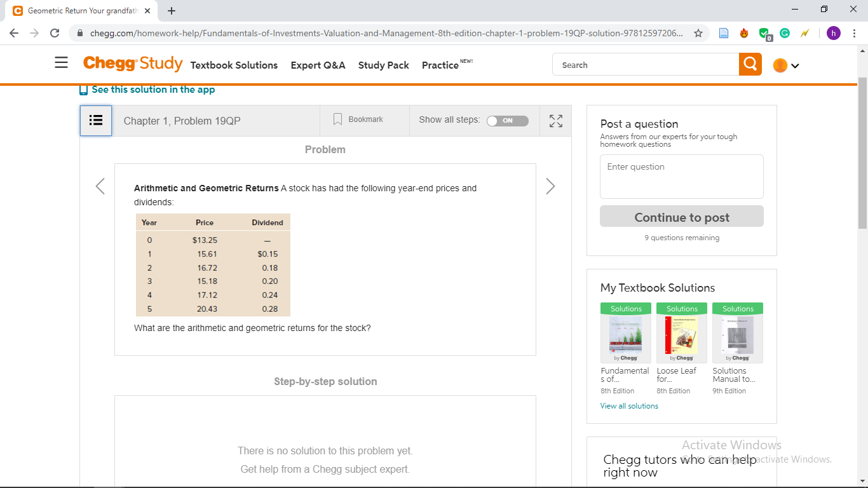The image size is (868, 488).
Task: Click View all solutions link
Action: [x=629, y=406]
